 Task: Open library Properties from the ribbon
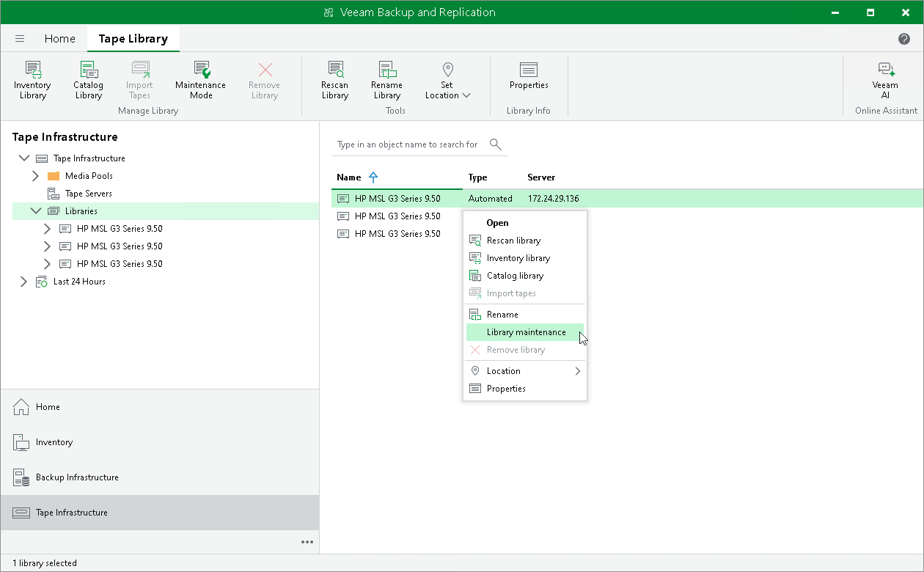coord(529,79)
